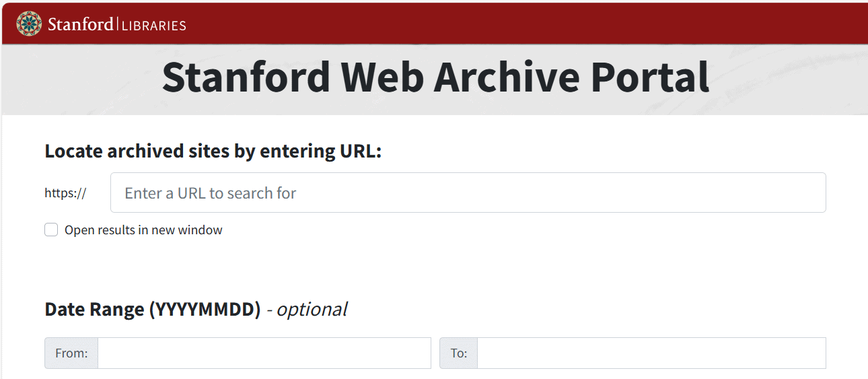Click the 'Locate archived sites by entering URL:' heading

coord(213,151)
